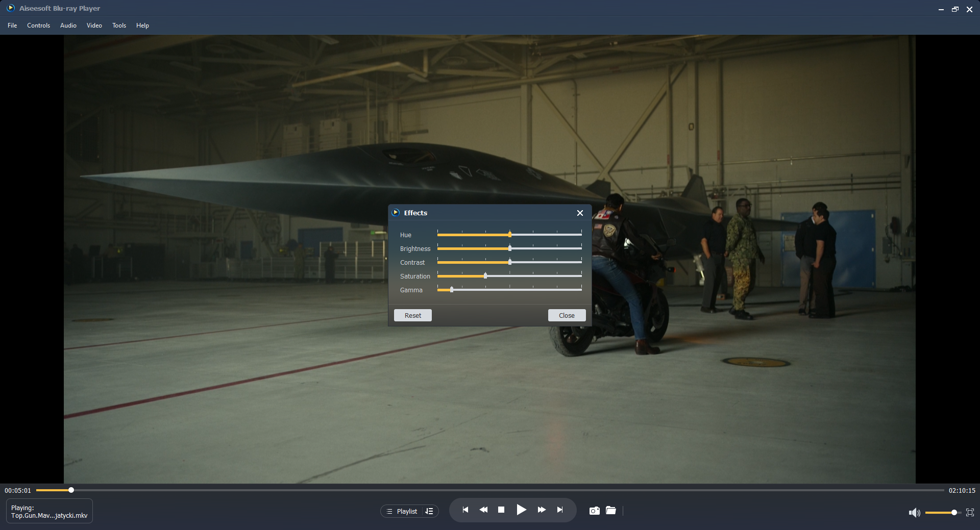980x530 pixels.
Task: Restore down the player window
Action: 955,9
